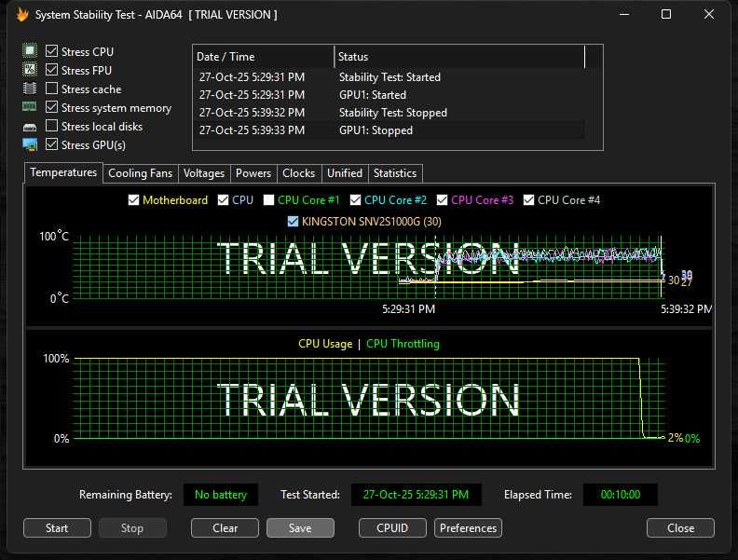Select the 'Stability Test: Started' log row
This screenshot has height=560, width=738.
click(389, 77)
